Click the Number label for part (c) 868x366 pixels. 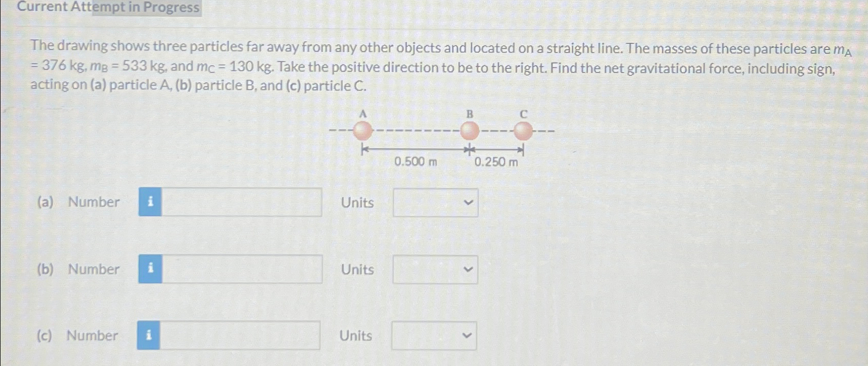92,336
